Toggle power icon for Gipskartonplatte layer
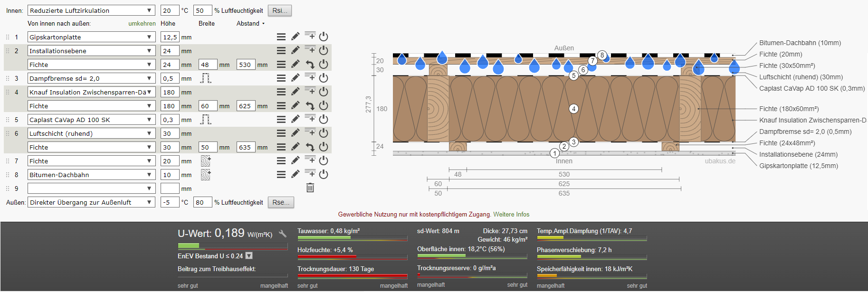868x292 pixels. (324, 37)
